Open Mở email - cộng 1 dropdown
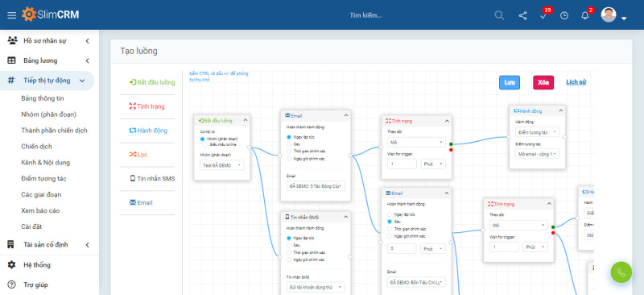This screenshot has height=295, width=644. point(537,154)
